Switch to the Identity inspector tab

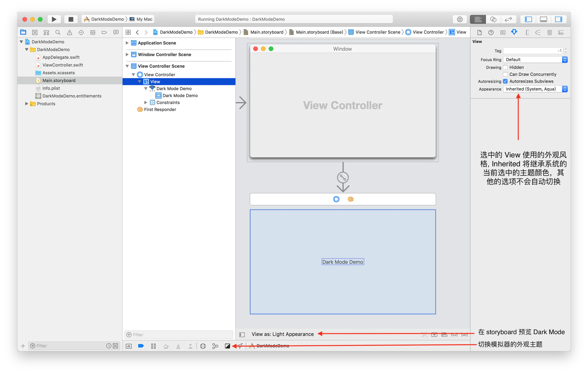click(x=503, y=32)
